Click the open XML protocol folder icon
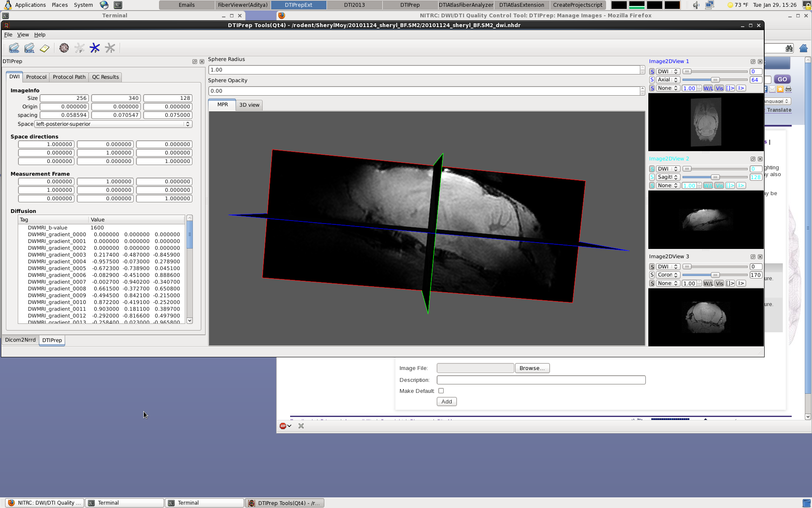The width and height of the screenshot is (812, 508). (x=29, y=48)
